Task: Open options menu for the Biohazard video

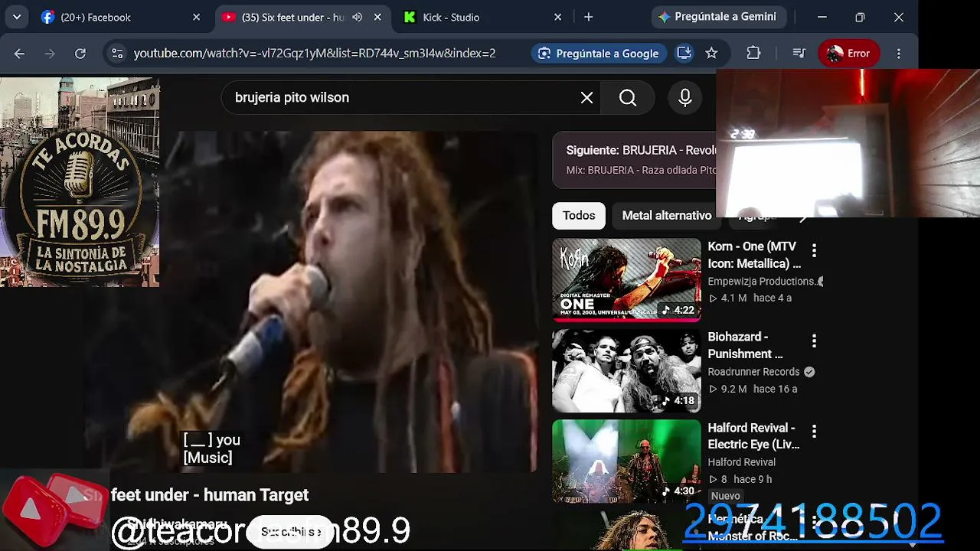Action: [x=814, y=341]
